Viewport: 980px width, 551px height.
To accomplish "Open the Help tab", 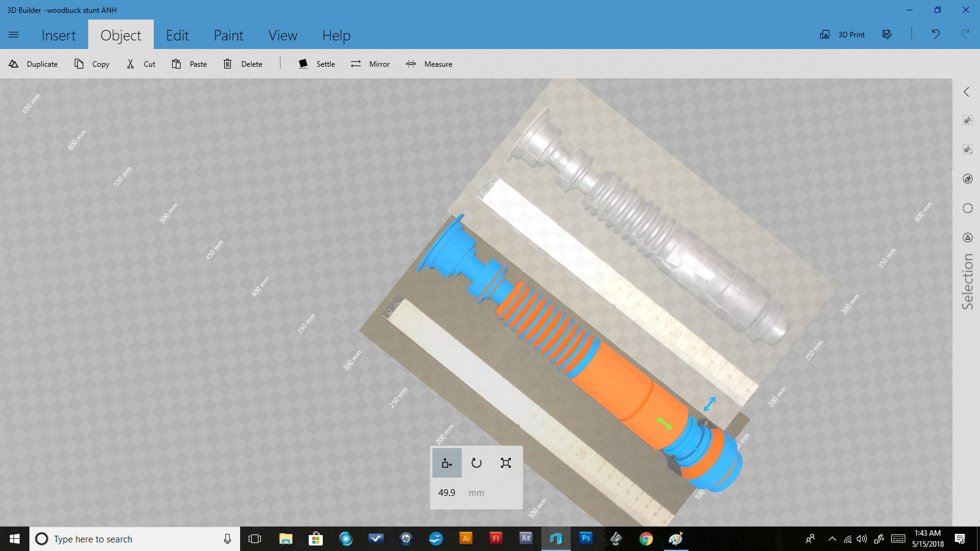I will [336, 36].
